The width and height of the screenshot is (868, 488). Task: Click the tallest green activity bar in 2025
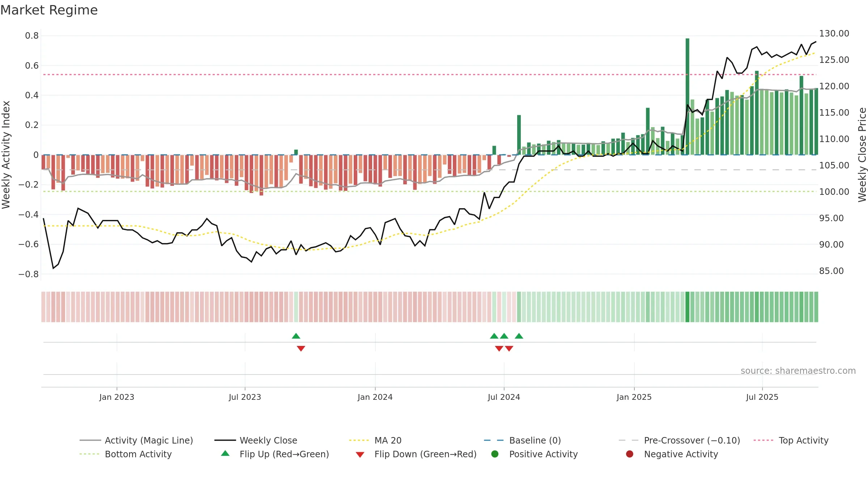pos(688,97)
